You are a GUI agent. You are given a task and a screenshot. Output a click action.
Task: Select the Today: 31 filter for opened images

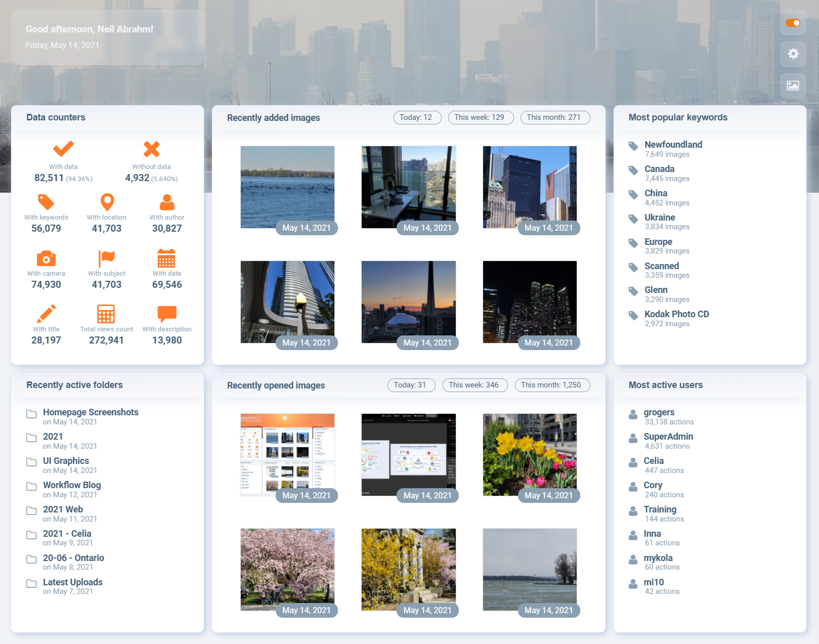[x=411, y=385]
